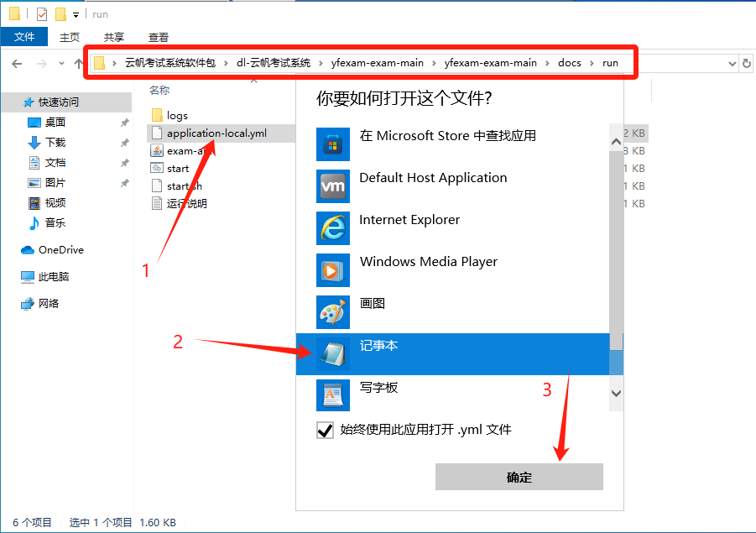This screenshot has height=533, width=756.
Task: Open the quick access toolbar dropdown arrow
Action: [x=76, y=14]
